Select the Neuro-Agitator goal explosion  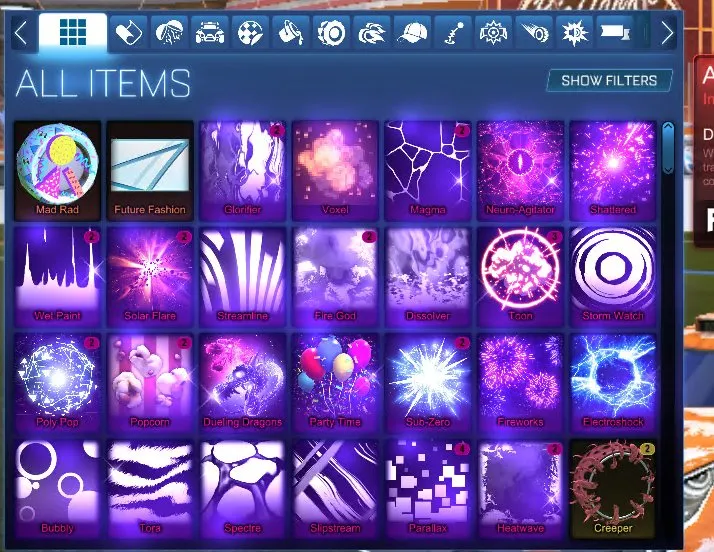click(520, 171)
